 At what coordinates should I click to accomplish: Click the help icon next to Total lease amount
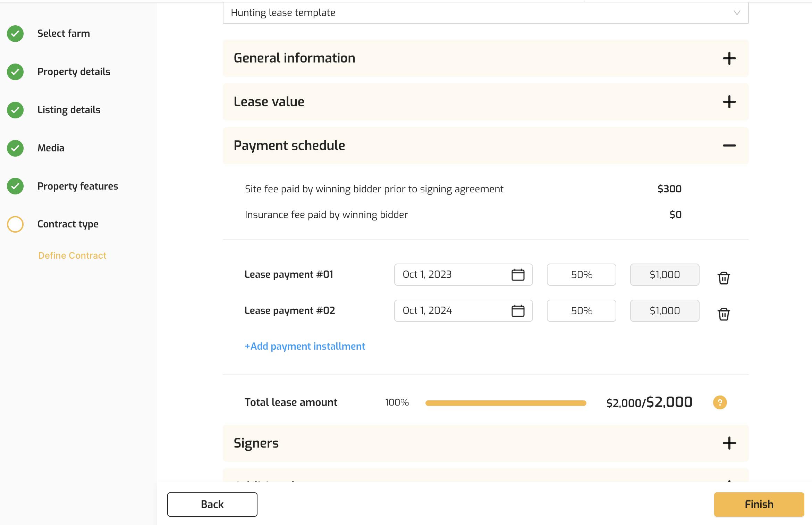[x=719, y=401]
